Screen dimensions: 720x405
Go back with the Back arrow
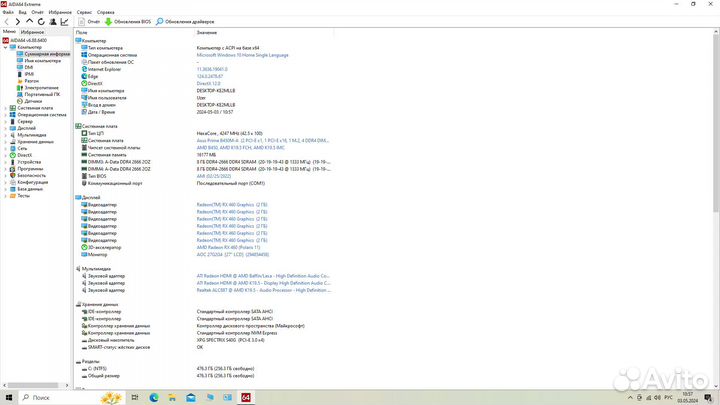[x=6, y=22]
